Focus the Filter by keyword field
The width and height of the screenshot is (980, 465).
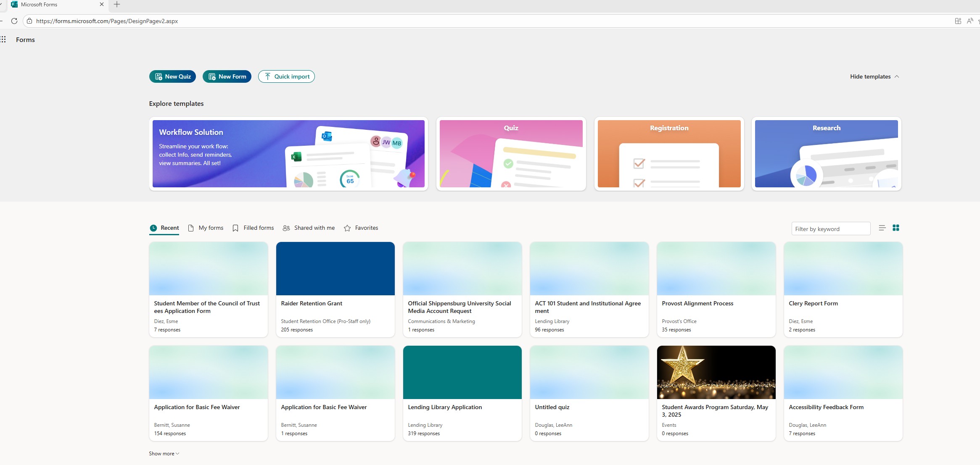point(830,229)
